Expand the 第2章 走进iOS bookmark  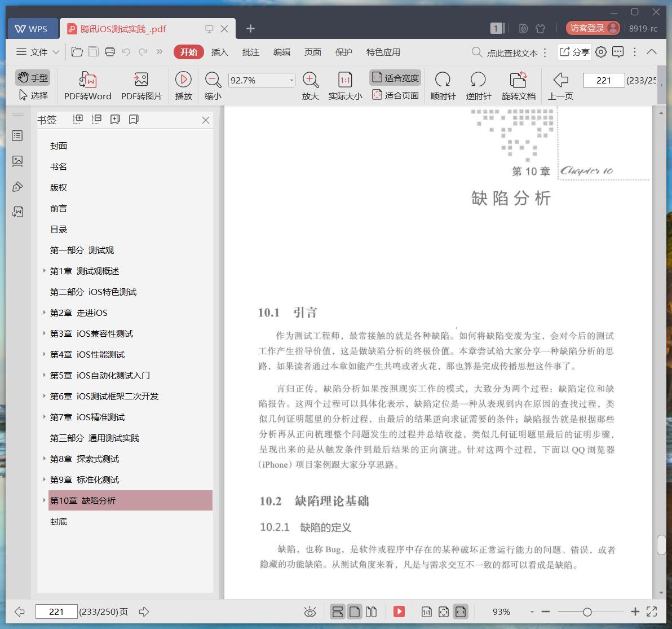point(44,313)
